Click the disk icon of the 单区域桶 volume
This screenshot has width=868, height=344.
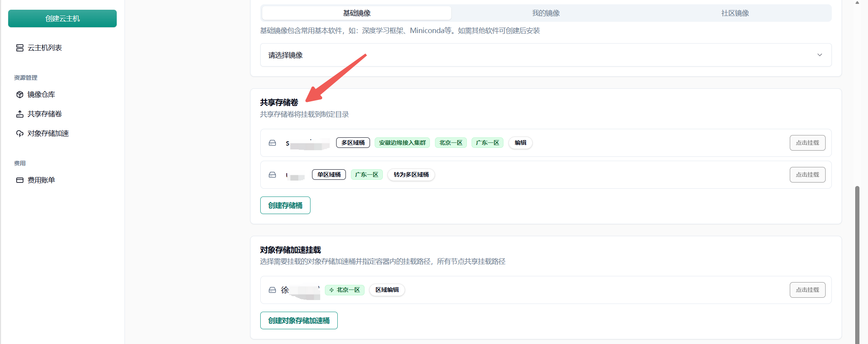pyautogui.click(x=272, y=175)
